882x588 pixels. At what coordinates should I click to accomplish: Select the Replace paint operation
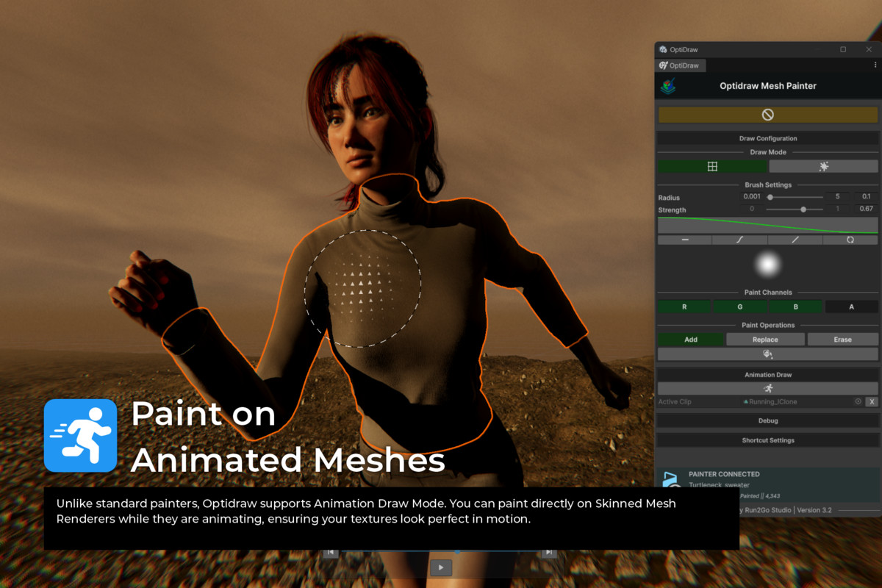click(x=765, y=340)
